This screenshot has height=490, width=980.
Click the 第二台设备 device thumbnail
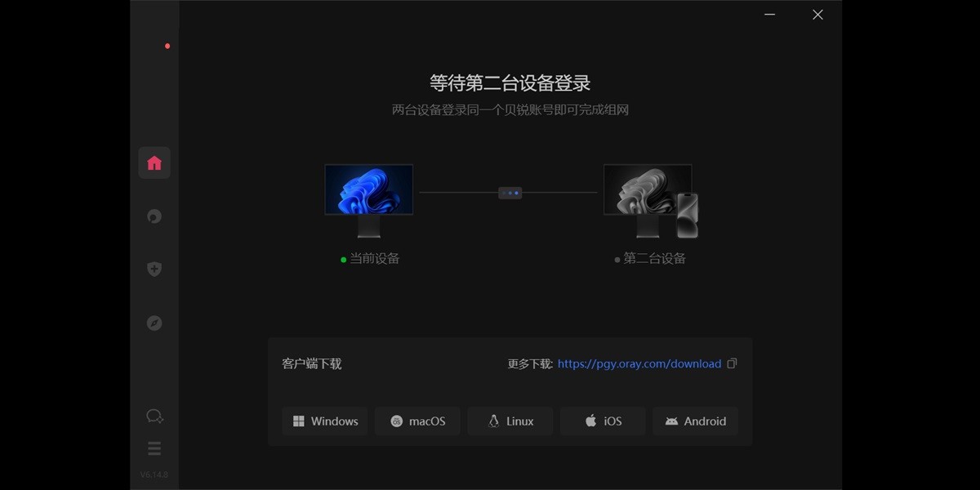648,189
